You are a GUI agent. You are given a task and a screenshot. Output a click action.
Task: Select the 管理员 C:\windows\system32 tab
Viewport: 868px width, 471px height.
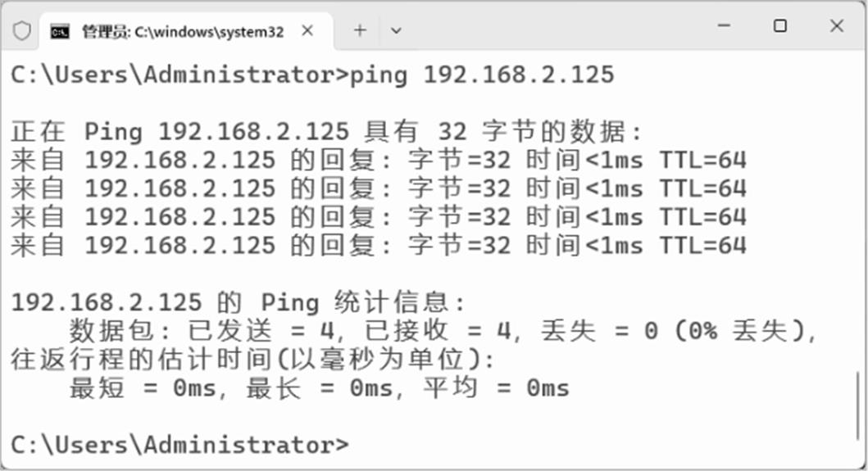pyautogui.click(x=182, y=31)
